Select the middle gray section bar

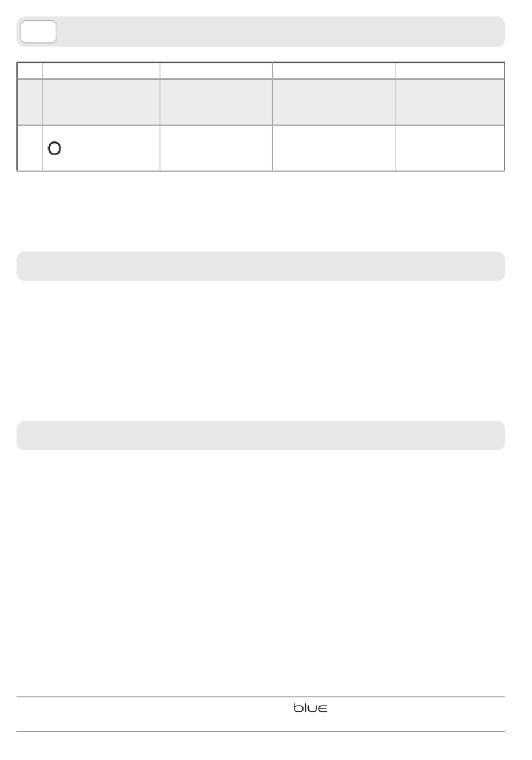261,266
